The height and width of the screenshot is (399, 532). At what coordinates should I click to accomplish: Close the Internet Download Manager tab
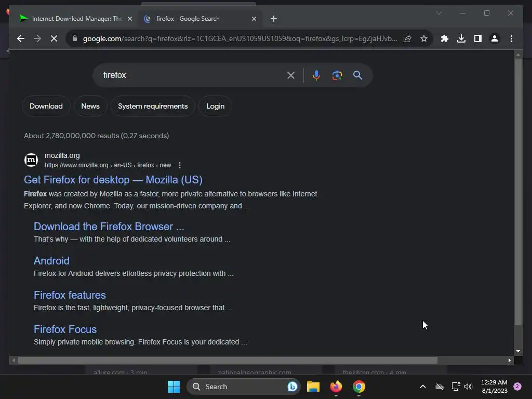tap(129, 19)
